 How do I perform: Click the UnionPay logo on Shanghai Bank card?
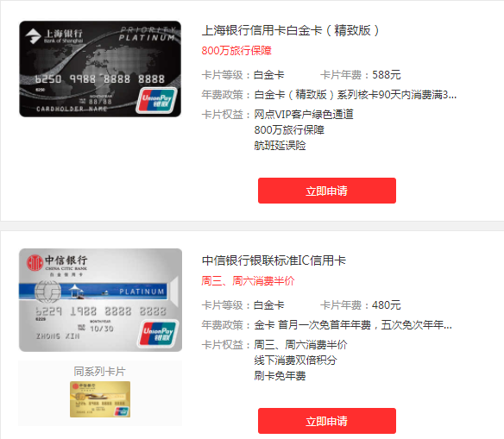point(156,100)
